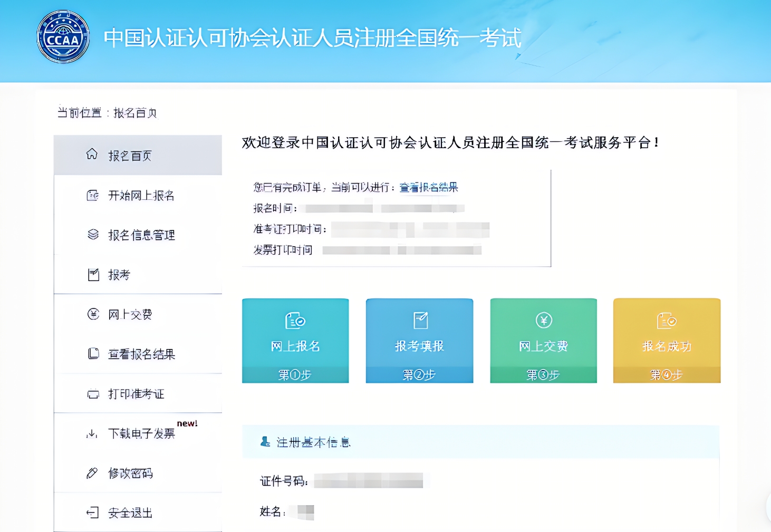
Task: Click the 网上报名 step card label
Action: point(295,346)
